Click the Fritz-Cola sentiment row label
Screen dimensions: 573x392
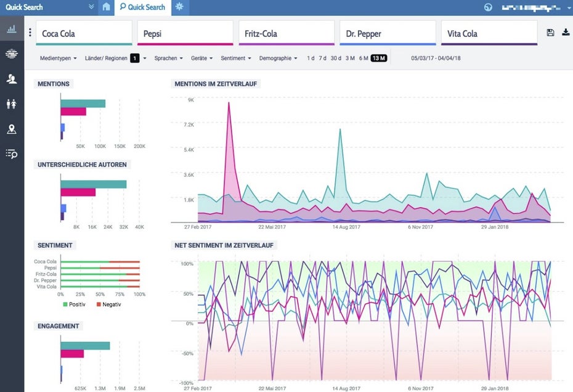(46, 274)
